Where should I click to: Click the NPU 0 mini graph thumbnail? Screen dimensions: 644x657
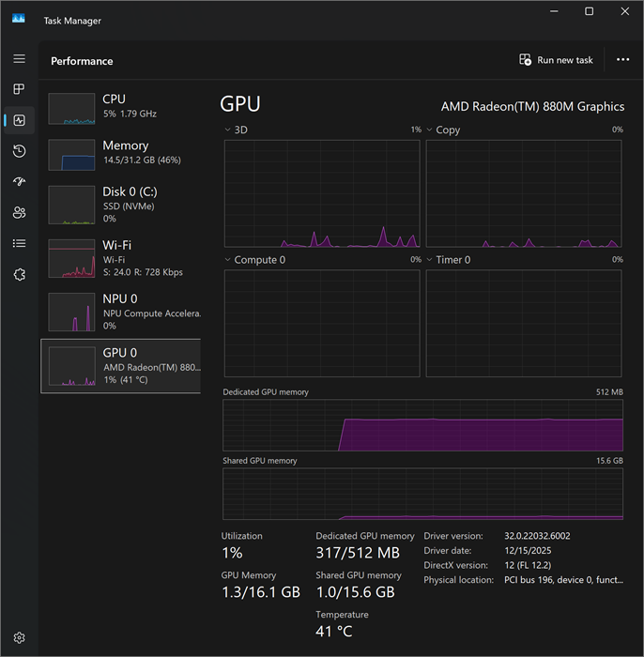point(71,313)
